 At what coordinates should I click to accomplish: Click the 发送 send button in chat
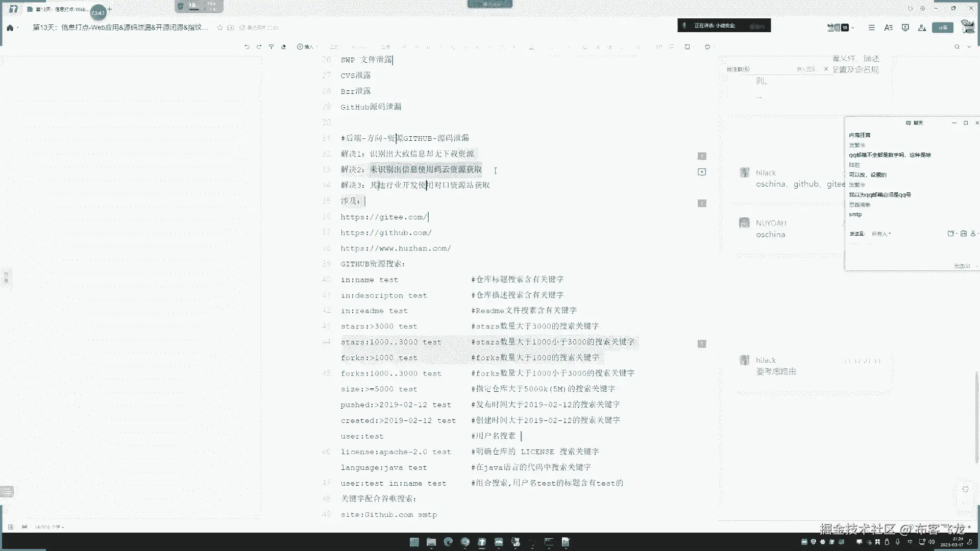[x=962, y=266]
